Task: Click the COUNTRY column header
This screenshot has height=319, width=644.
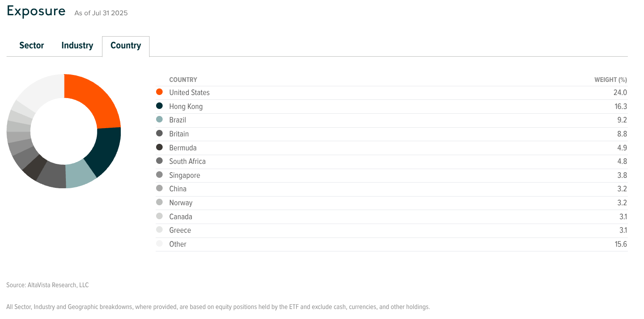Action: pos(183,80)
